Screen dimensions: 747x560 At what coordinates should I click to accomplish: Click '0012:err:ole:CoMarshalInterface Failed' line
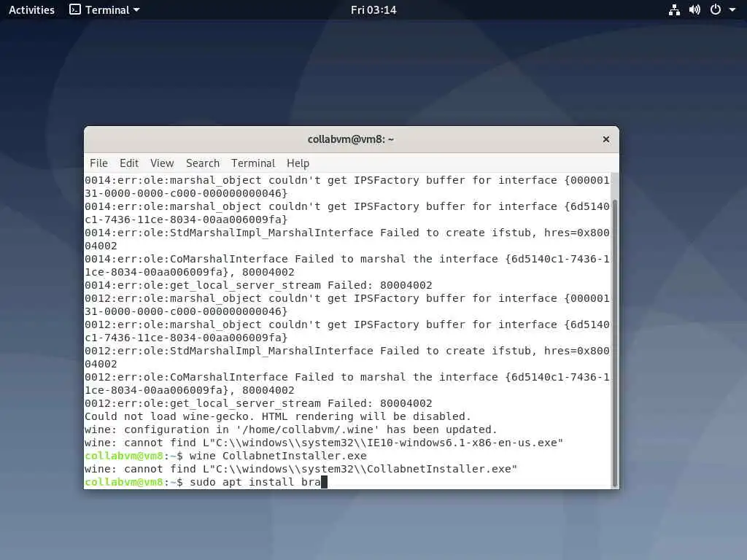pyautogui.click(x=347, y=384)
